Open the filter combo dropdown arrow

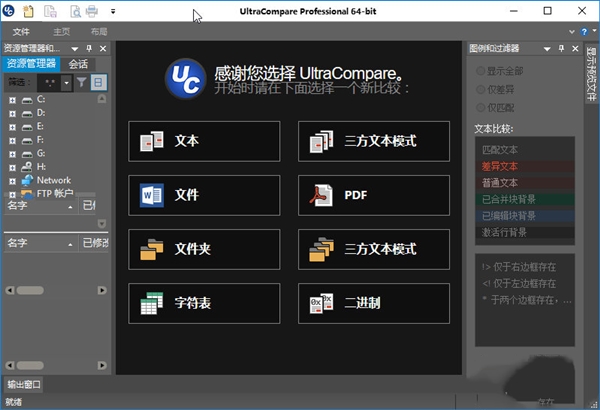[x=67, y=82]
